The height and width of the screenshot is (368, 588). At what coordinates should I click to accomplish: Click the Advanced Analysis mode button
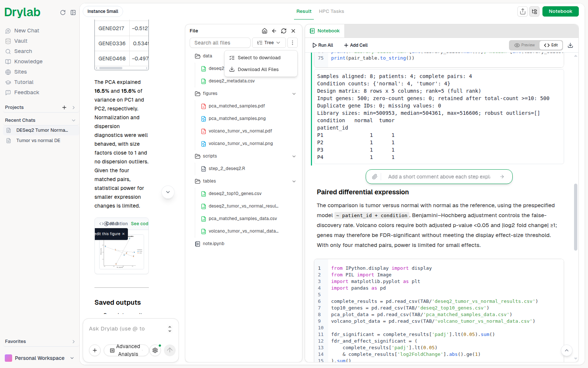pos(126,350)
